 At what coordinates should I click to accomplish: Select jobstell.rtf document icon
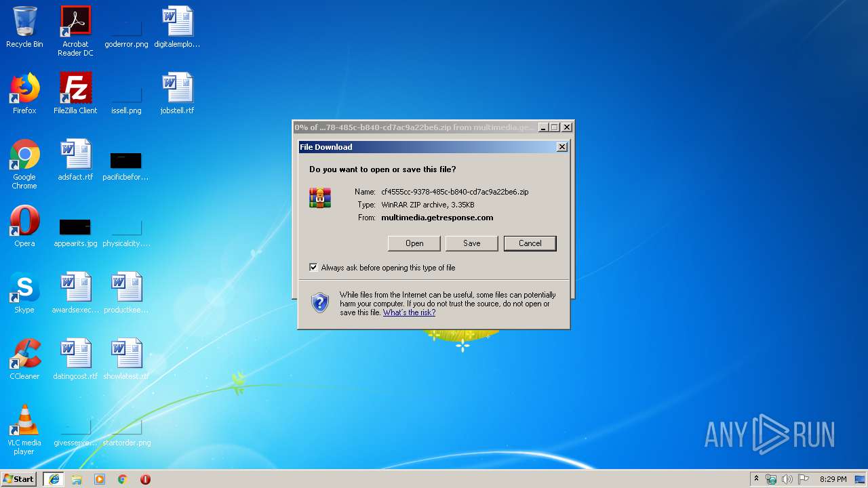coord(177,94)
